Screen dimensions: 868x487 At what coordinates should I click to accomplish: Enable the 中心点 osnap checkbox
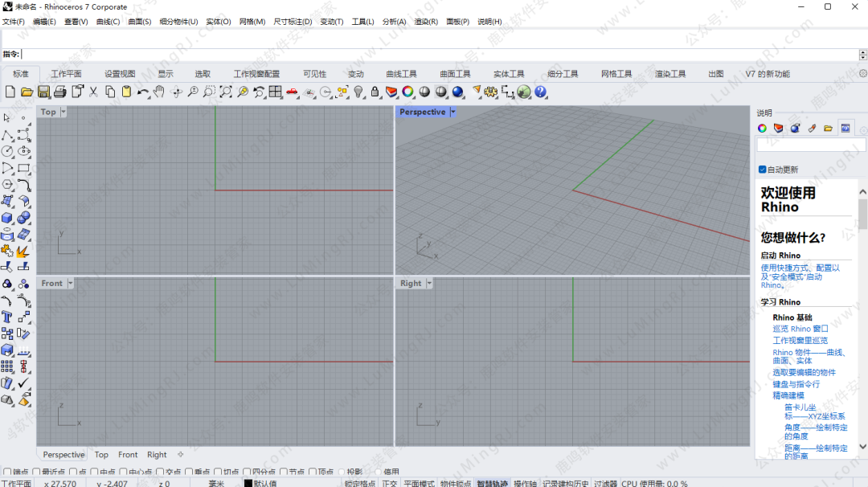pos(123,473)
